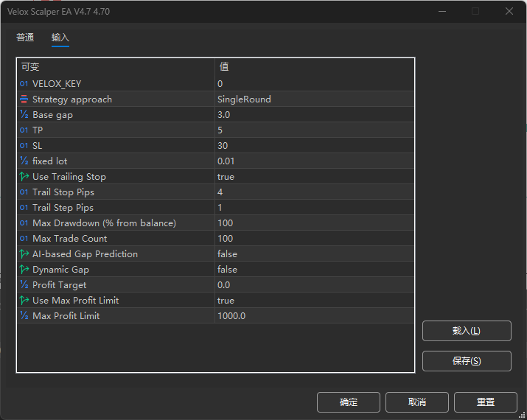The height and width of the screenshot is (420, 527).
Task: Click the enum icon beside Strategy approach
Action: click(x=24, y=99)
